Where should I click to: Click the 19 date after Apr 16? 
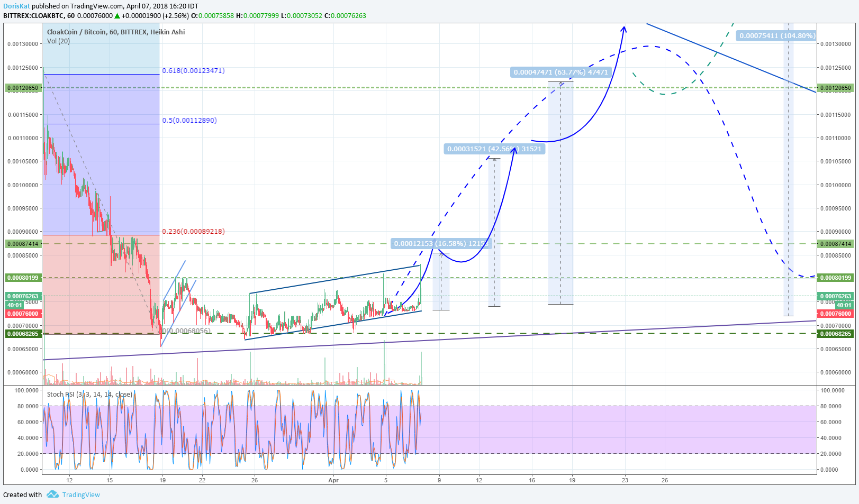(572, 480)
